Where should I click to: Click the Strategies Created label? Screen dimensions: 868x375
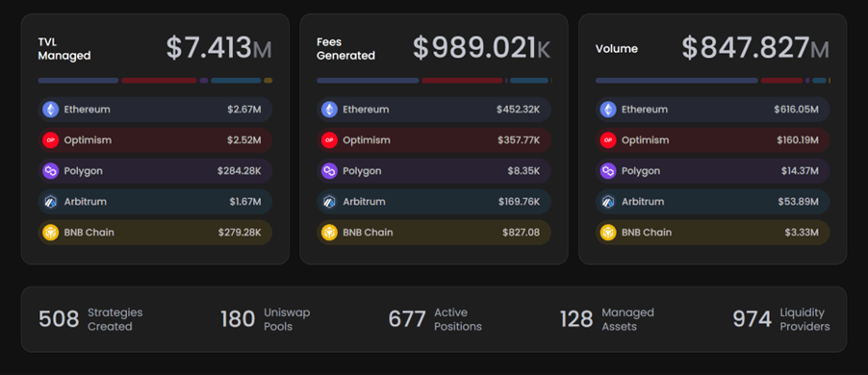pyautogui.click(x=115, y=319)
